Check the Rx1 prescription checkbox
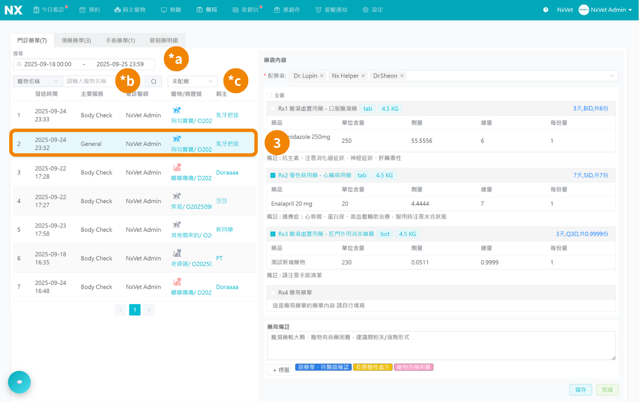The height and width of the screenshot is (403, 640). pyautogui.click(x=273, y=109)
